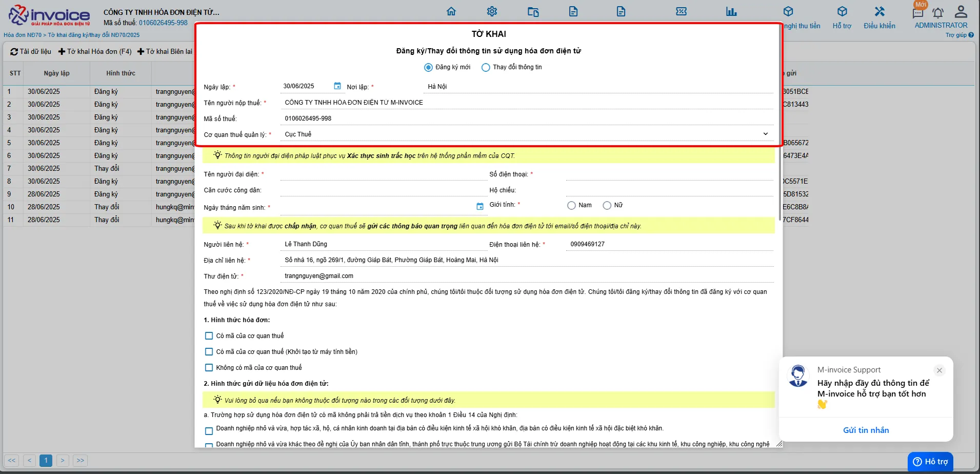Viewport: 980px width, 474px height.
Task: Click the Người liên hệ field 'Lê Thanh Dũng'
Action: pos(383,244)
